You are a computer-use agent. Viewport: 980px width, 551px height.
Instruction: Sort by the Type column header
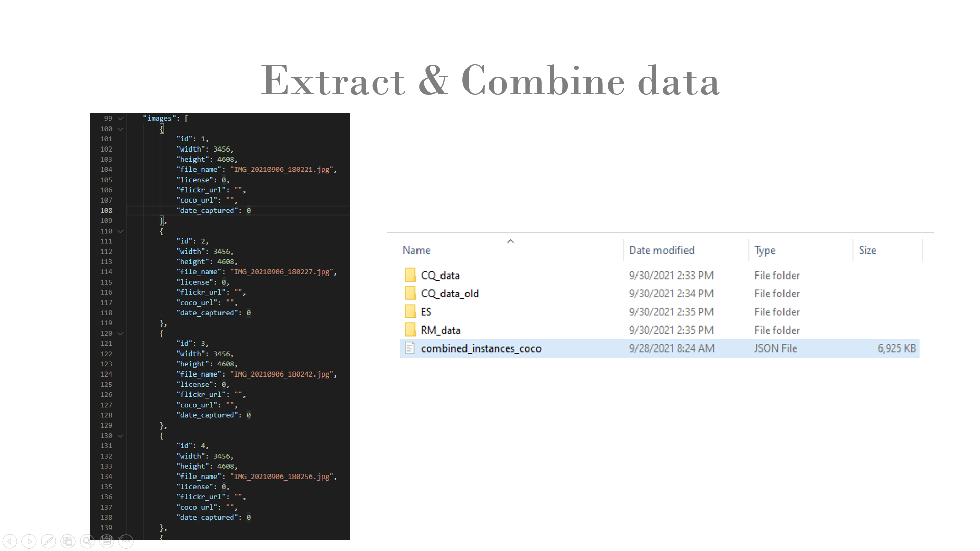tap(765, 251)
